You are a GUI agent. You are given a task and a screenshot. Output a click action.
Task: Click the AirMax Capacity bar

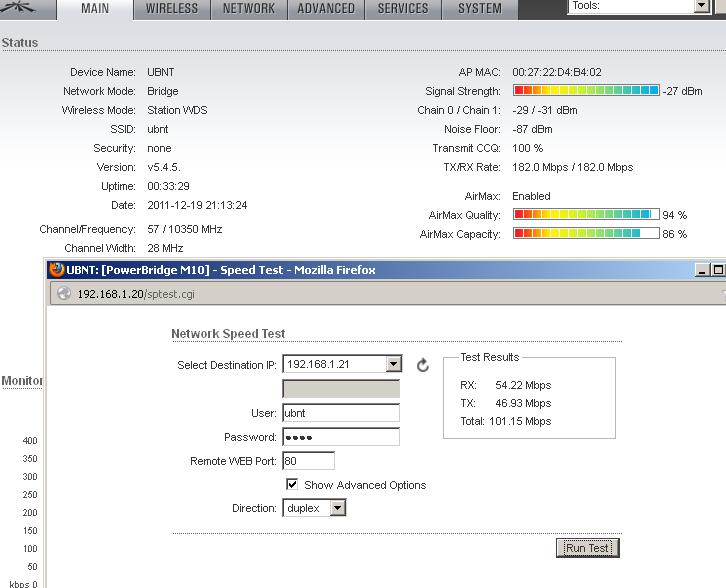click(x=586, y=233)
